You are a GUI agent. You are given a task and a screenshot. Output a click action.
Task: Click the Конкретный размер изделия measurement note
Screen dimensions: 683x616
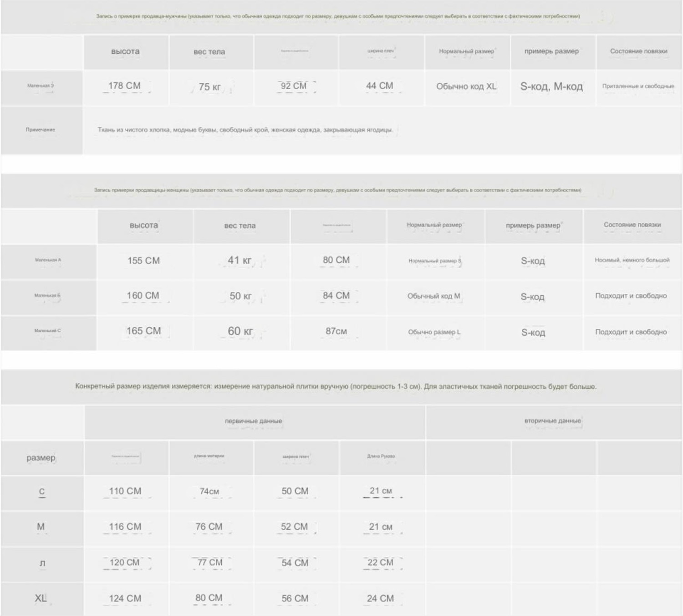(x=336, y=386)
